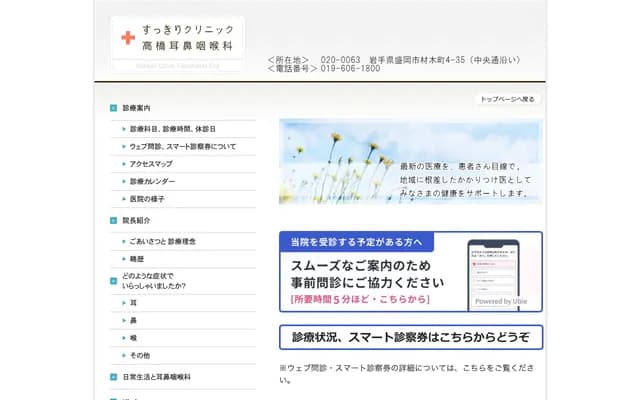Select 喉 symptom category
The image size is (640, 400).
pos(133,338)
